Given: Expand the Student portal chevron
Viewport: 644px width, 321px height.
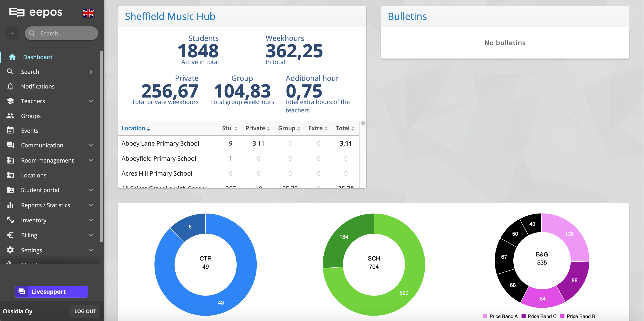Looking at the screenshot, I should (91, 190).
